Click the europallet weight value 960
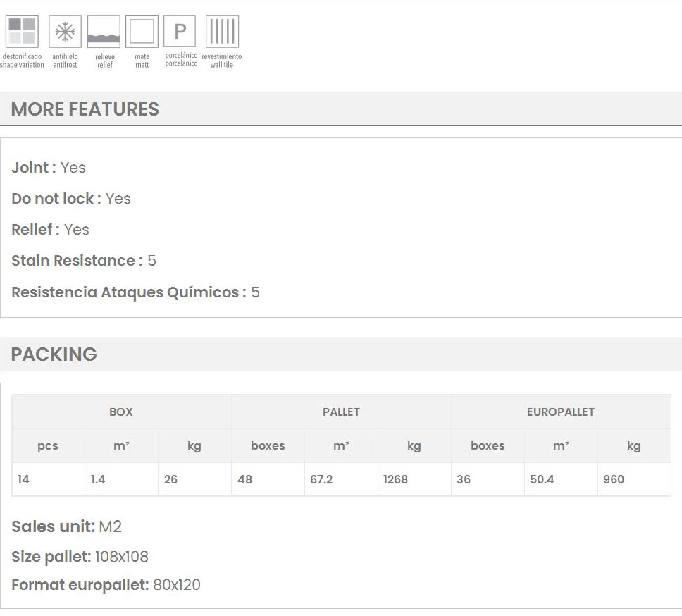The image size is (682, 616). [614, 479]
